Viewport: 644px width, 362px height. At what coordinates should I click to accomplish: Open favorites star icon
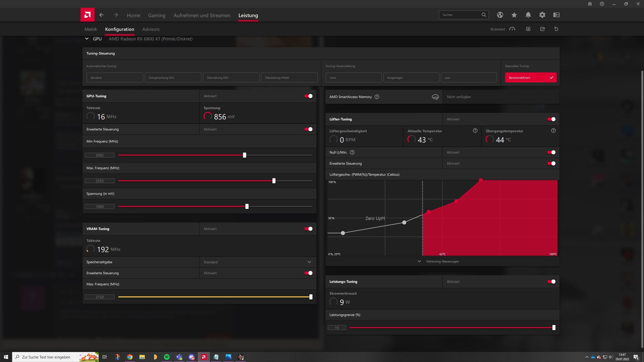[514, 15]
